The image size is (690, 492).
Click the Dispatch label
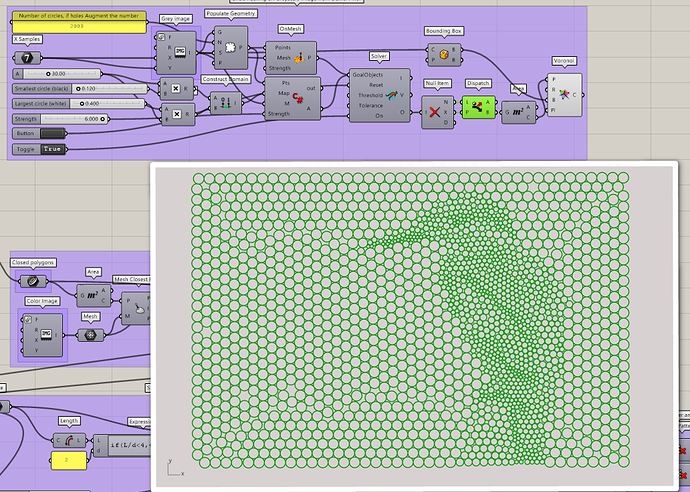478,83
